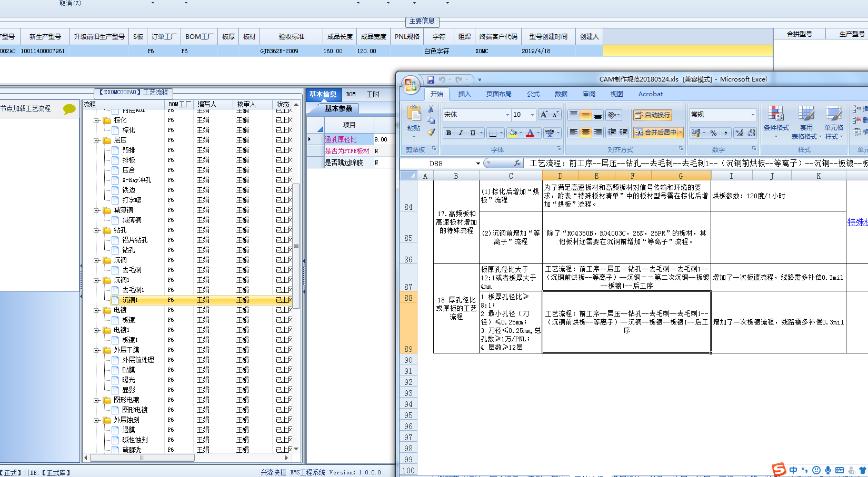The height and width of the screenshot is (477, 868).
Task: Click the Excel Office button
Action: point(411,85)
